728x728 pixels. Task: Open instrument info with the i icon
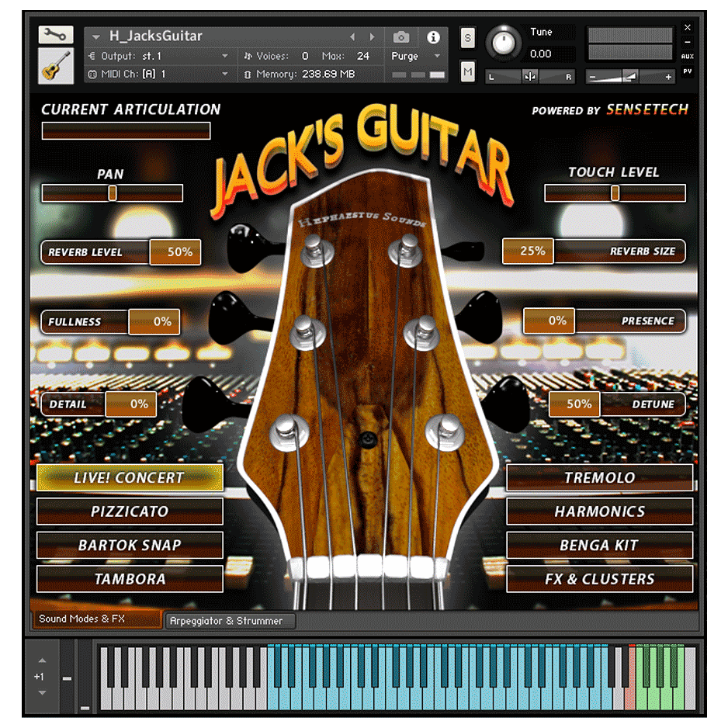click(x=433, y=37)
